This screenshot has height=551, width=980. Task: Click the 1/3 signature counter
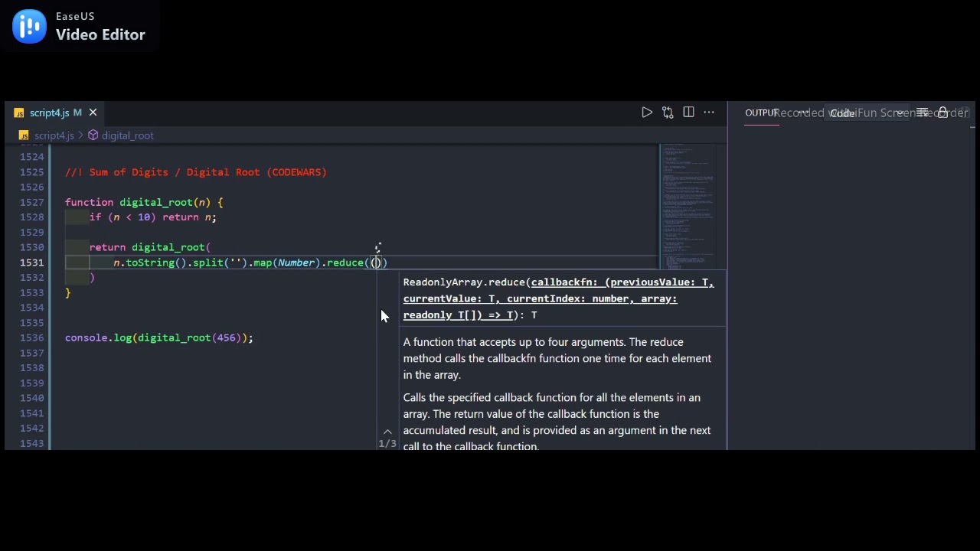coord(387,444)
